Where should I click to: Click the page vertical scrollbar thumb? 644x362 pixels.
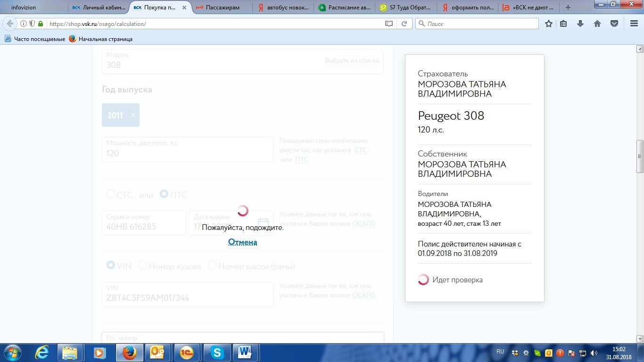(640, 156)
